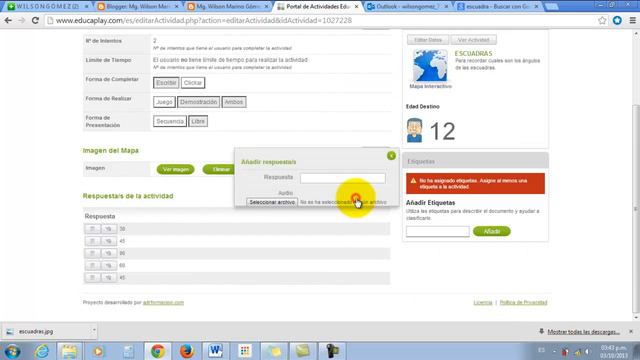
Task: Open the camcorder recorder app in taskbar
Action: click(x=332, y=351)
